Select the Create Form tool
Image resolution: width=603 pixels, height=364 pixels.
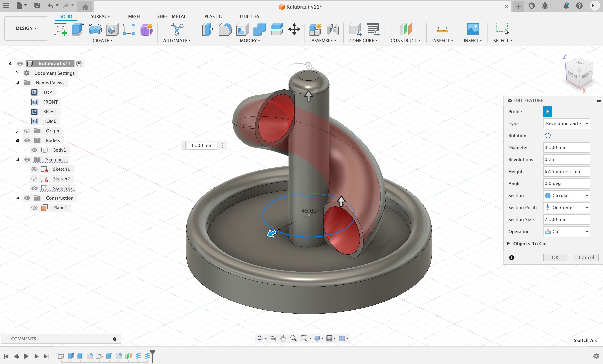(147, 29)
